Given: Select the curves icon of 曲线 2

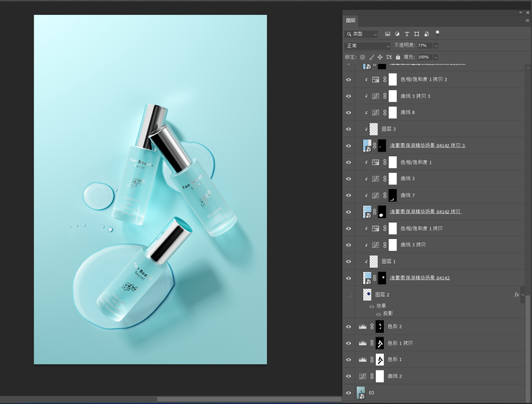Looking at the screenshot, I should pyautogui.click(x=362, y=376).
